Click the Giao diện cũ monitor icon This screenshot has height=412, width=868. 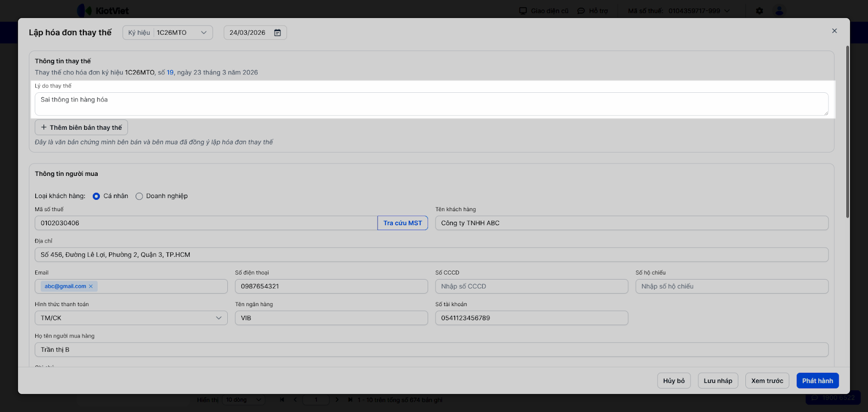point(523,11)
